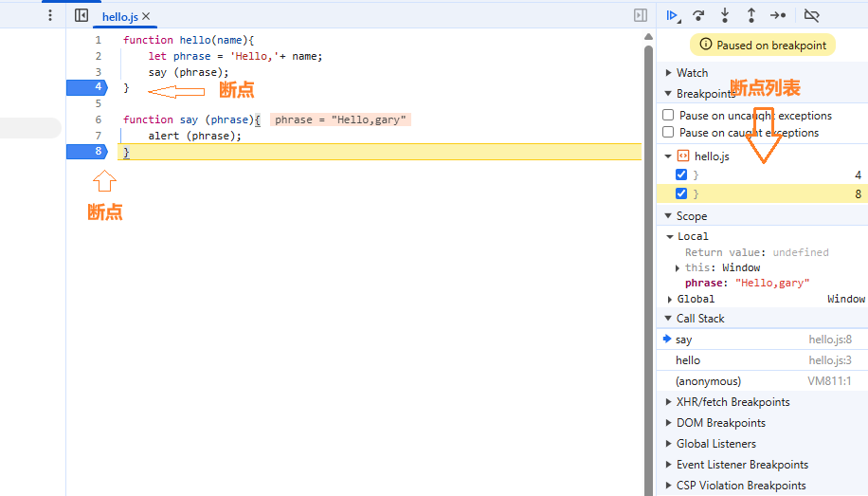Image resolution: width=868 pixels, height=496 pixels.
Task: Click the hello.js file icon in Breakpoints
Action: [x=683, y=156]
